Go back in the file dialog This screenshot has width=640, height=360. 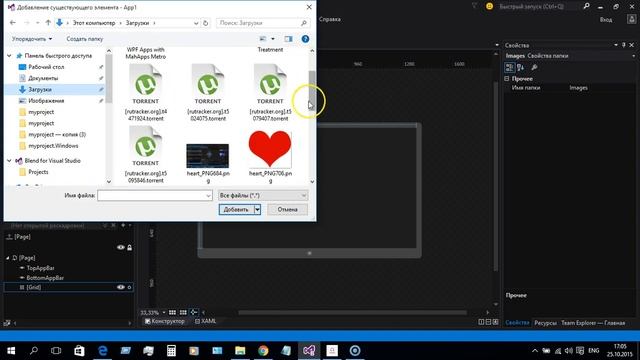pyautogui.click(x=13, y=23)
